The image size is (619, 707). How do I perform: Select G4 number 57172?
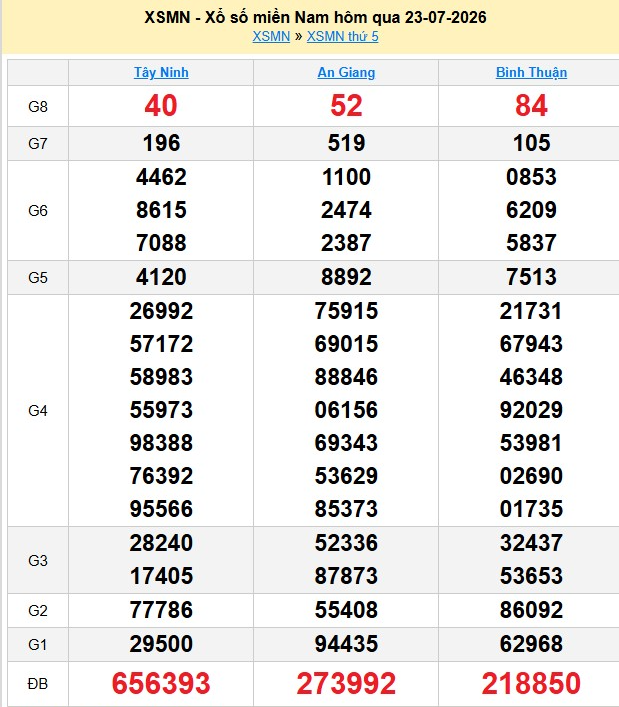(161, 344)
